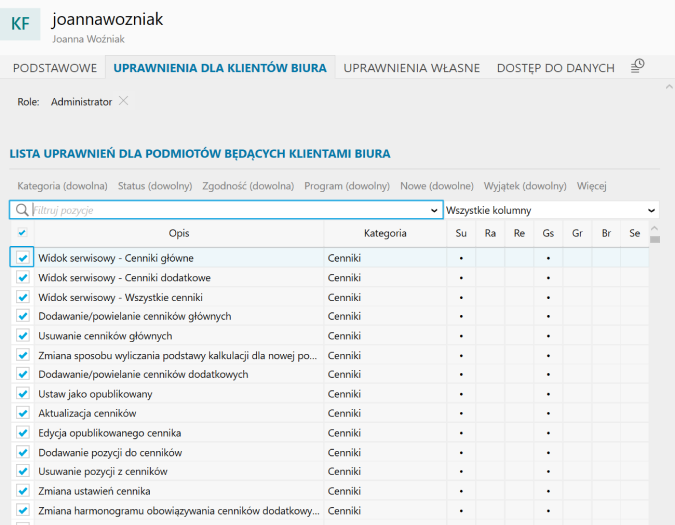Click username heading joannawozniak
This screenshot has height=525, width=675.
pos(108,19)
